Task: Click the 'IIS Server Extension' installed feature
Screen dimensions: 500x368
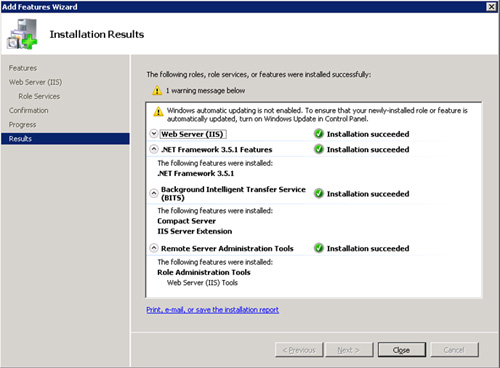Action: coord(195,231)
